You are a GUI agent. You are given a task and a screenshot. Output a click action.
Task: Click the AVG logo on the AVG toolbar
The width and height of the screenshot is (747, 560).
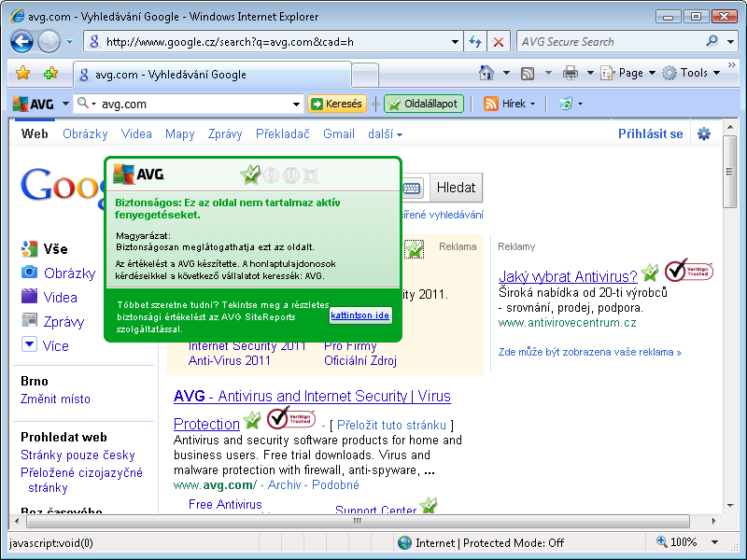pos(33,104)
